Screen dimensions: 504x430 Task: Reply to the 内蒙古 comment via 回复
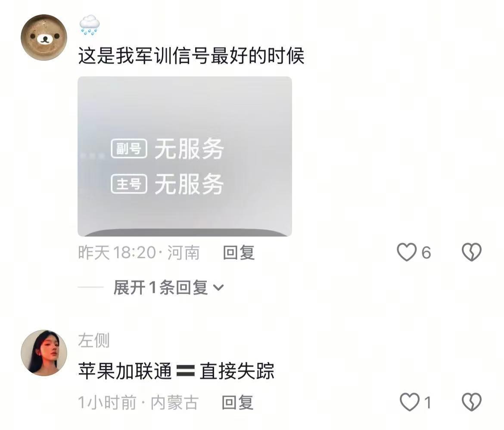coord(237,402)
